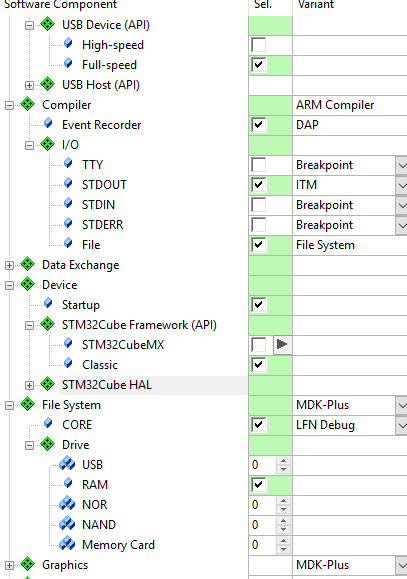Collapse the File System node
The image size is (407, 579).
click(x=9, y=405)
